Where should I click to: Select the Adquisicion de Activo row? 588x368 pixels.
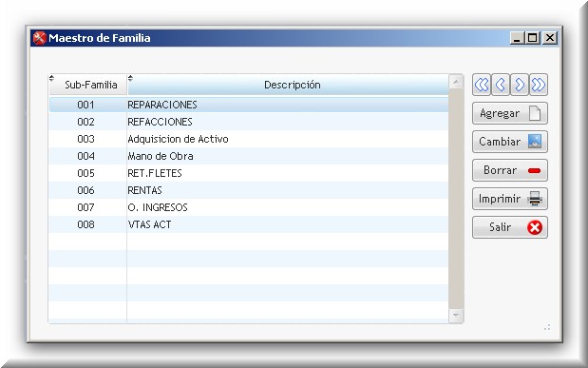click(249, 139)
